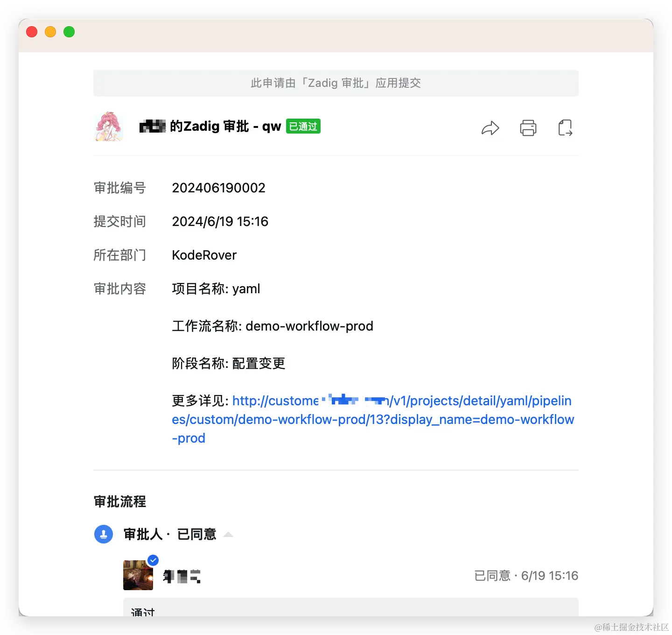This screenshot has width=672, height=635.
Task: Click the approval title 的Zadig 审批 - qw
Action: [x=225, y=126]
